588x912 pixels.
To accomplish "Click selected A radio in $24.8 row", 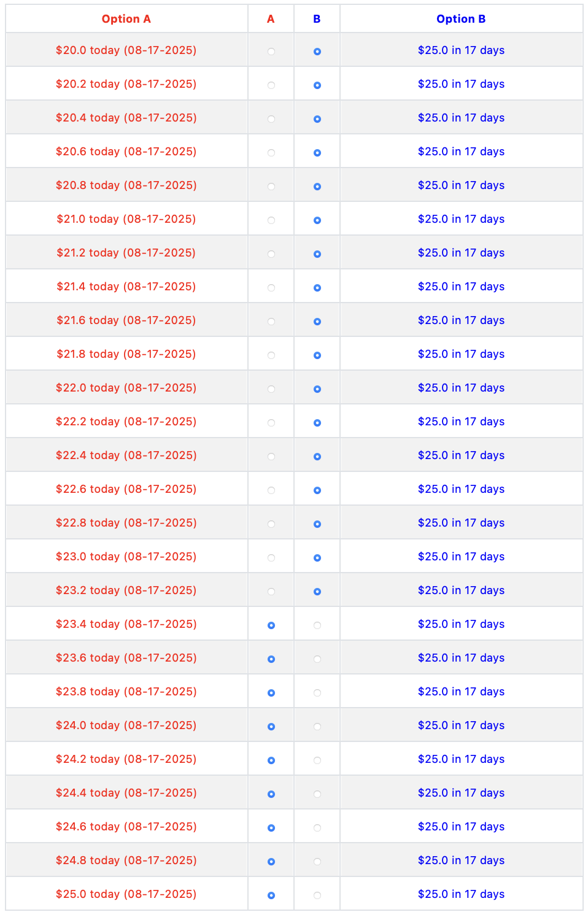I will [x=271, y=862].
